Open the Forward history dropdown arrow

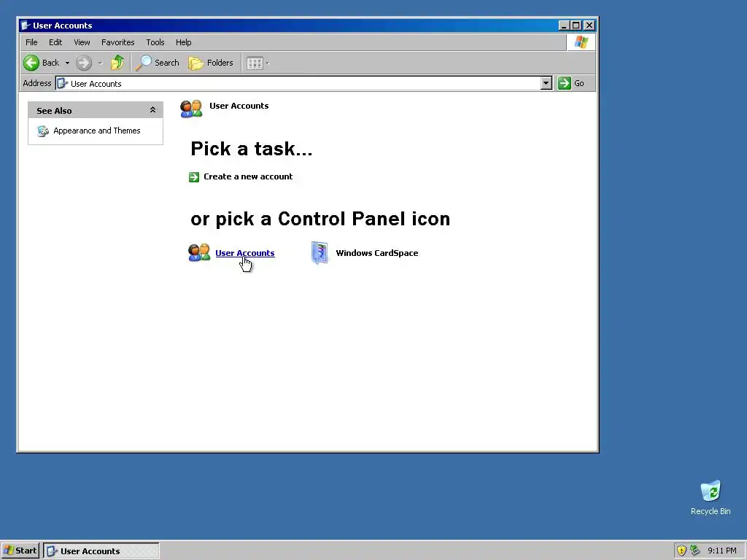pos(100,63)
